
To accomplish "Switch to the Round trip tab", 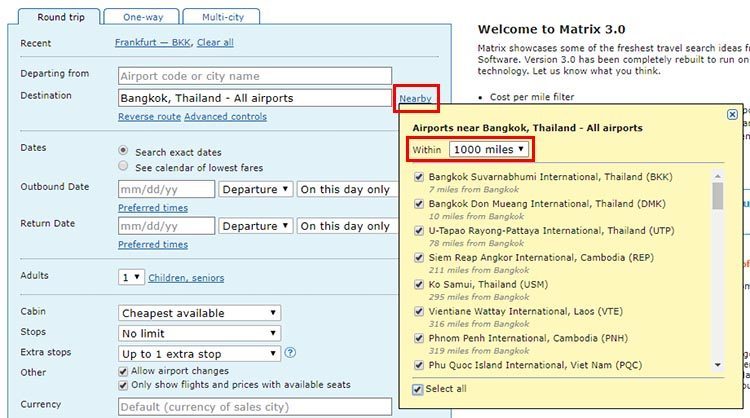I will pyautogui.click(x=60, y=17).
